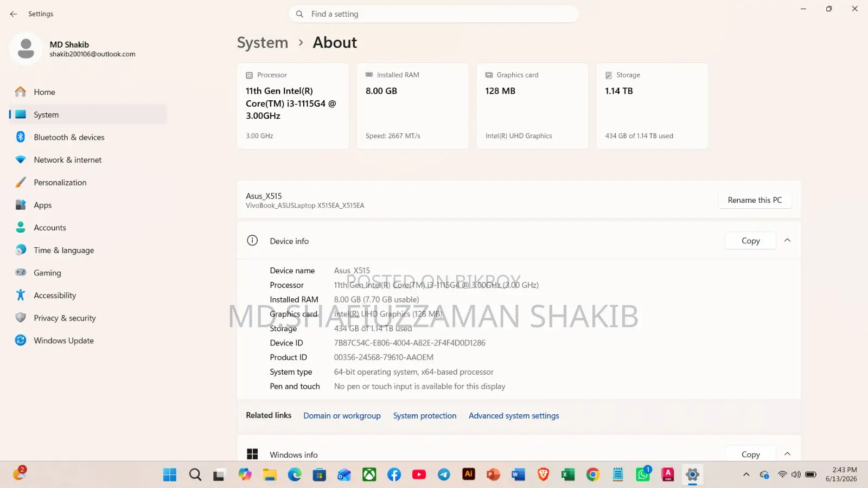The image size is (868, 488).
Task: Open the Home settings page
Action: [x=88, y=92]
